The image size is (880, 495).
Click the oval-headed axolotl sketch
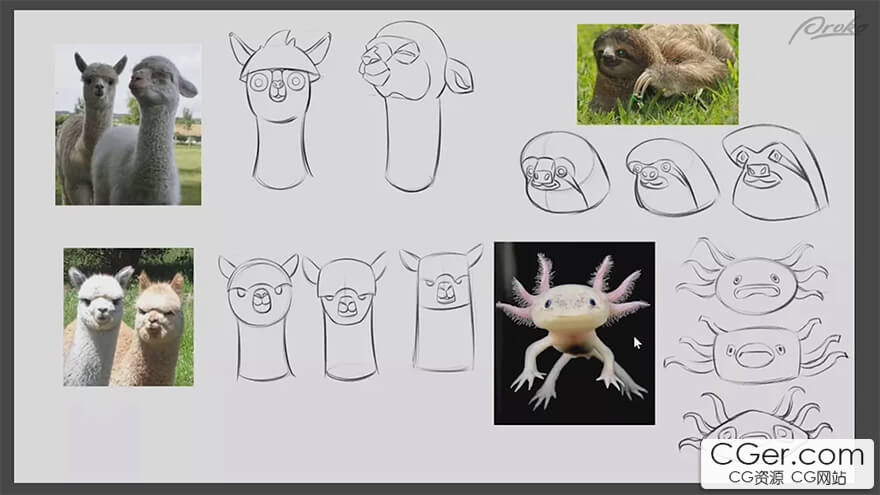point(752,276)
